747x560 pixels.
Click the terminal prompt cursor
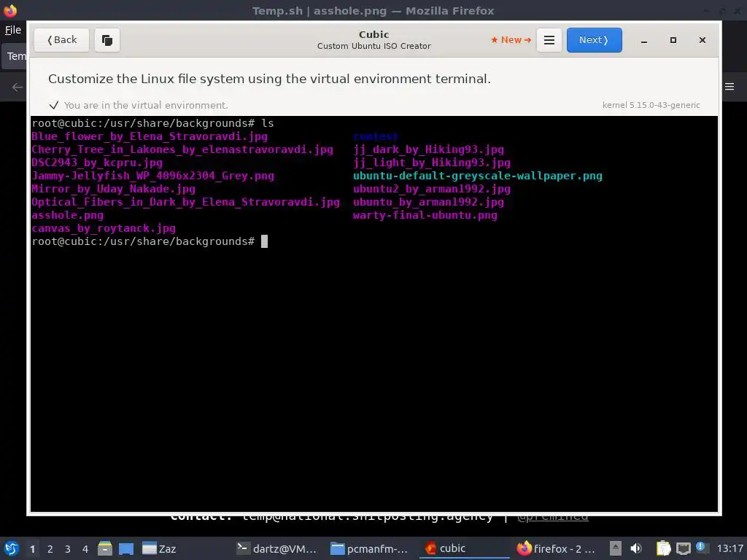pyautogui.click(x=264, y=241)
